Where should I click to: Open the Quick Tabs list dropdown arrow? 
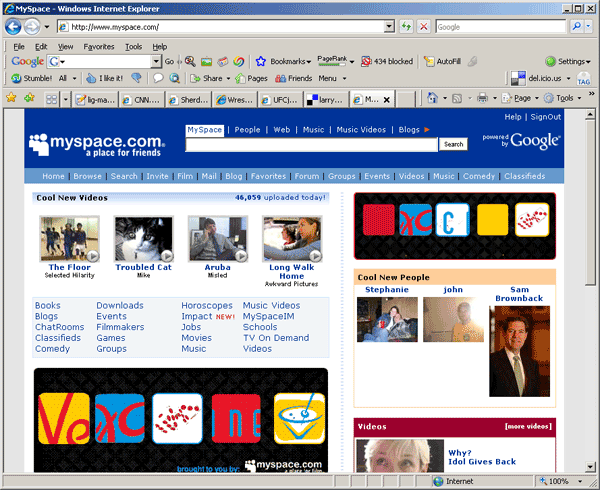[65, 100]
